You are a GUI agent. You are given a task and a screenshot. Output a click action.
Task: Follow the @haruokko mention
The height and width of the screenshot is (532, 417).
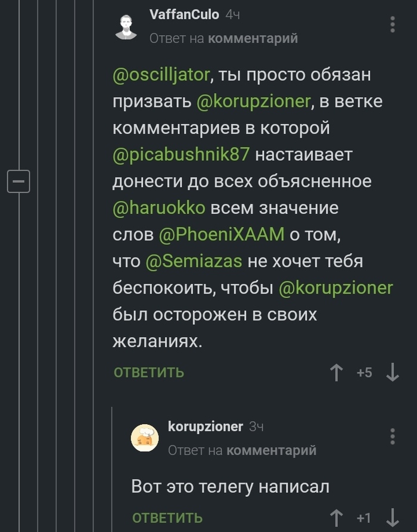click(x=159, y=207)
